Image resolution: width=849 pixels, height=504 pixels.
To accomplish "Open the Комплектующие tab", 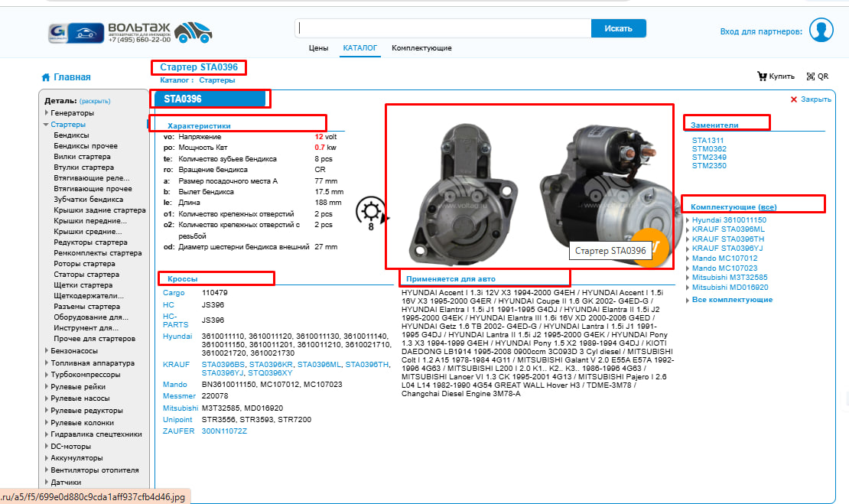I will coord(421,48).
